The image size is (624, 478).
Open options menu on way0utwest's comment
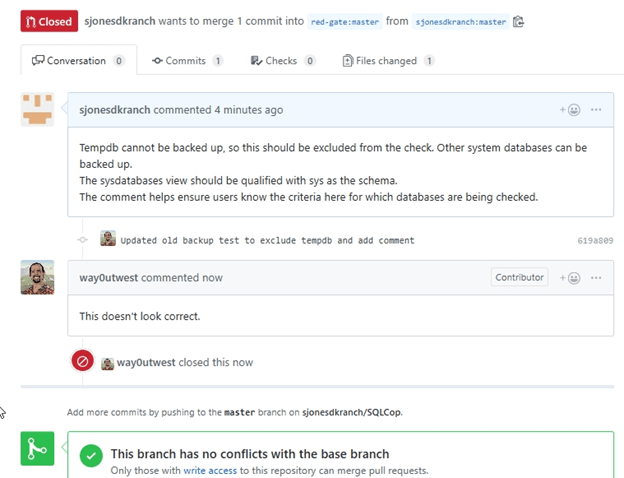point(597,277)
